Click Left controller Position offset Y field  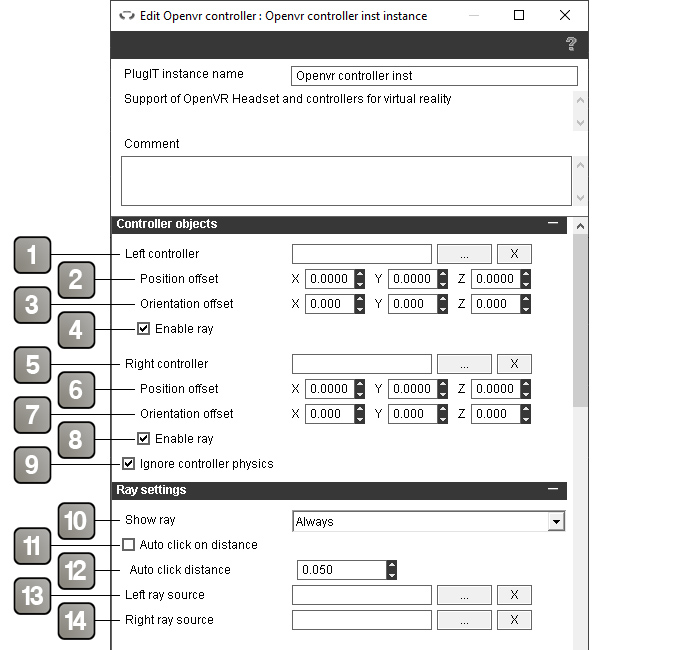pyautogui.click(x=413, y=279)
